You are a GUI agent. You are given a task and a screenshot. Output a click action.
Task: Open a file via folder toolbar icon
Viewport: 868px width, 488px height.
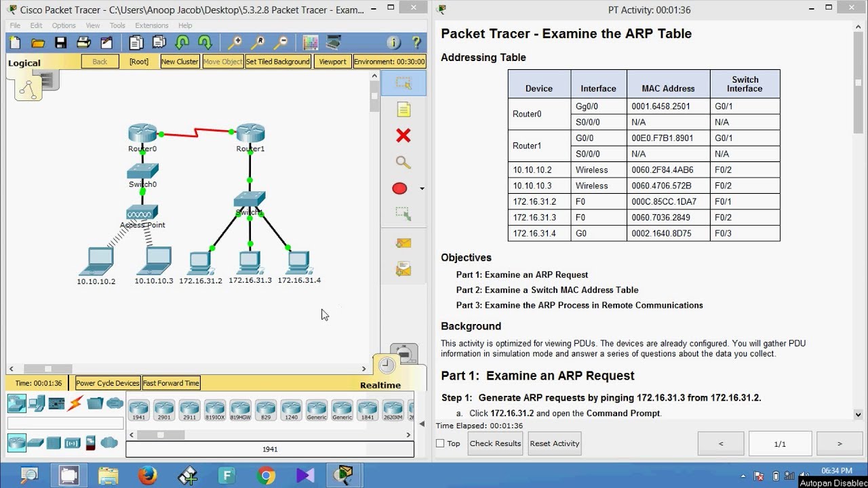pos(38,43)
